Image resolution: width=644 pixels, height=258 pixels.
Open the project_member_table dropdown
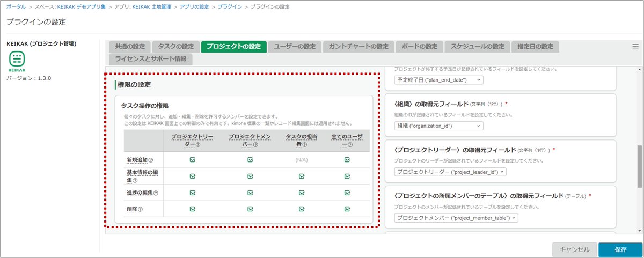point(457,218)
